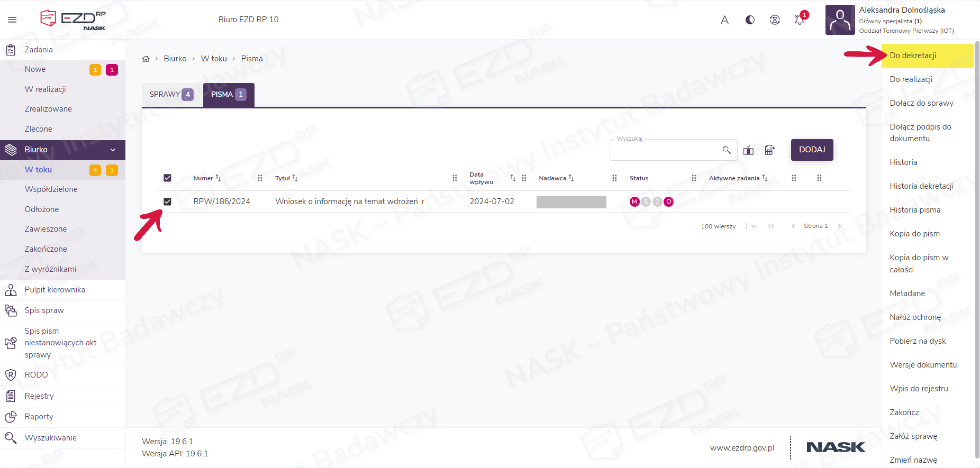
Task: Click the session timer hourglass icon
Action: tap(775, 20)
